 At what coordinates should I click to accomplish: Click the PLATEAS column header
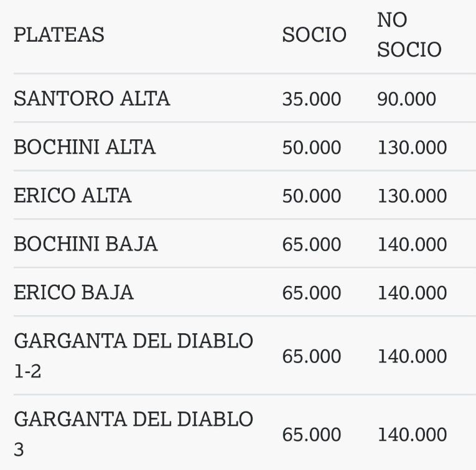click(x=59, y=35)
